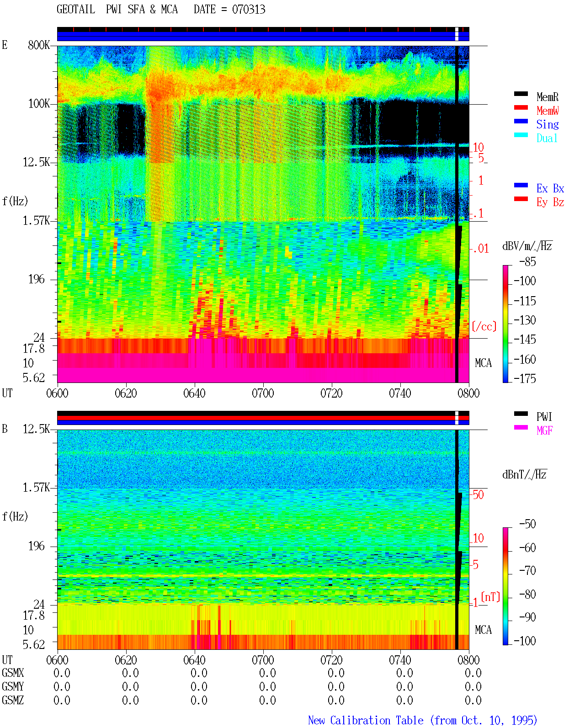The height and width of the screenshot is (728, 585).
Task: Click the red status bar above B panel
Action: click(263, 418)
